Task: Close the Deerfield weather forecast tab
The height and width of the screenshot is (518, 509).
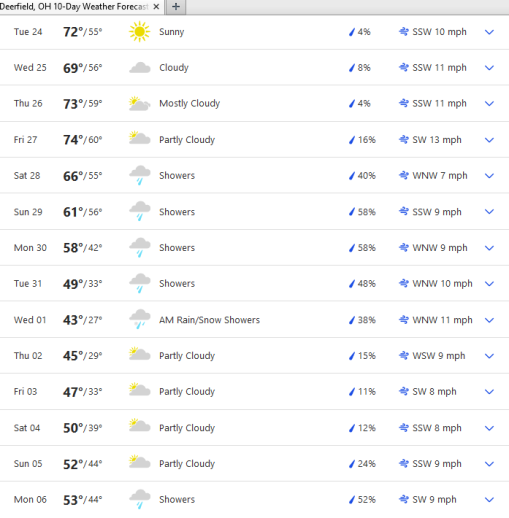Action: pos(156,7)
